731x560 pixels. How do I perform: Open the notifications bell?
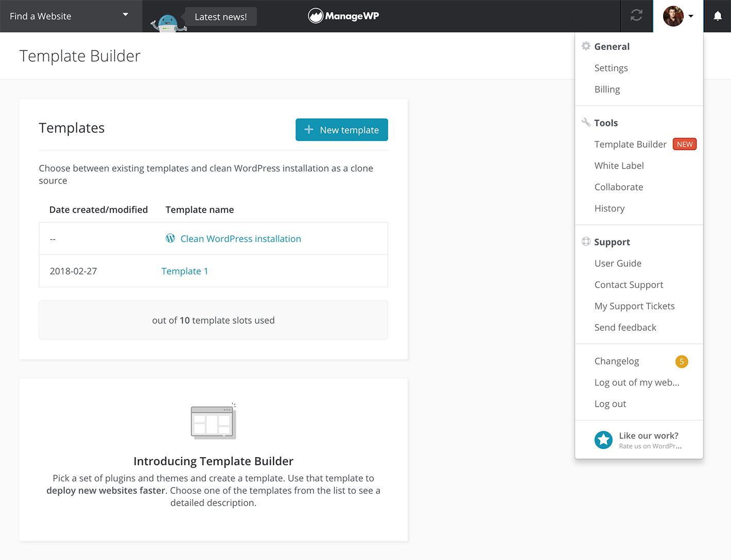point(717,16)
